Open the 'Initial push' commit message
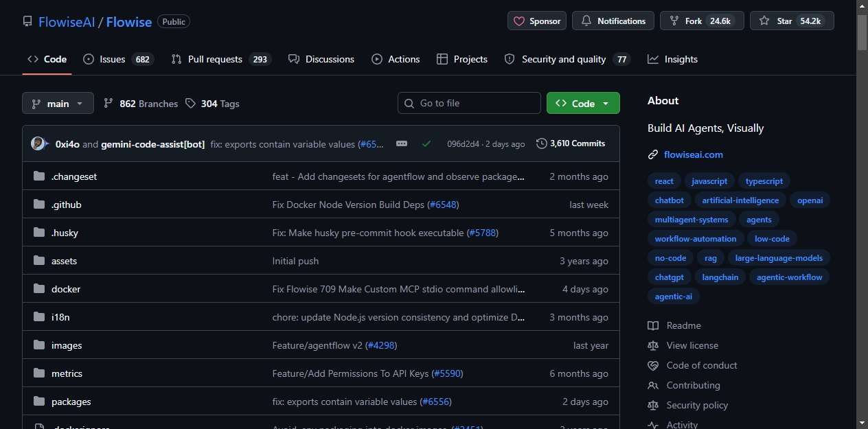This screenshot has height=429, width=868. (x=295, y=261)
